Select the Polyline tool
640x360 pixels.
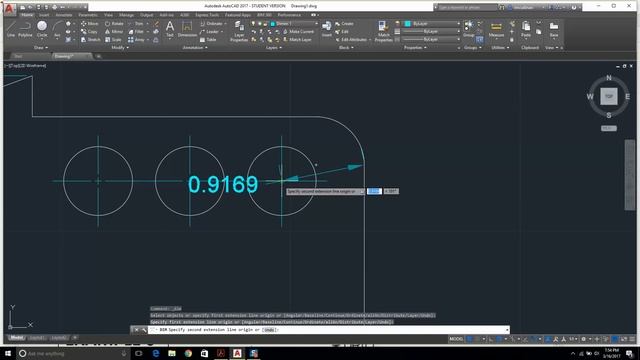[x=25, y=29]
